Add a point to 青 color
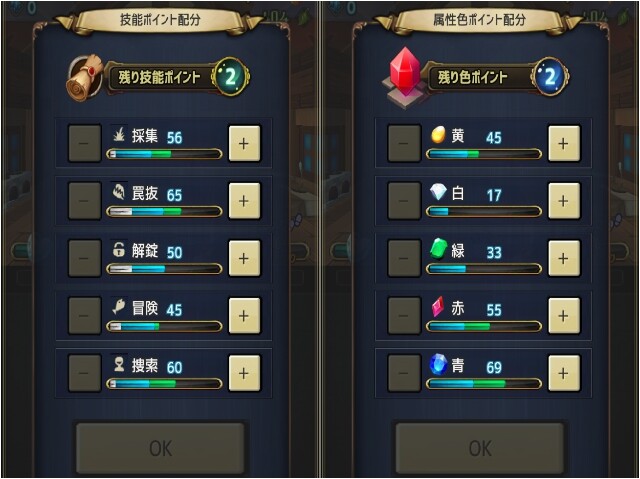The image size is (640, 479). (564, 373)
